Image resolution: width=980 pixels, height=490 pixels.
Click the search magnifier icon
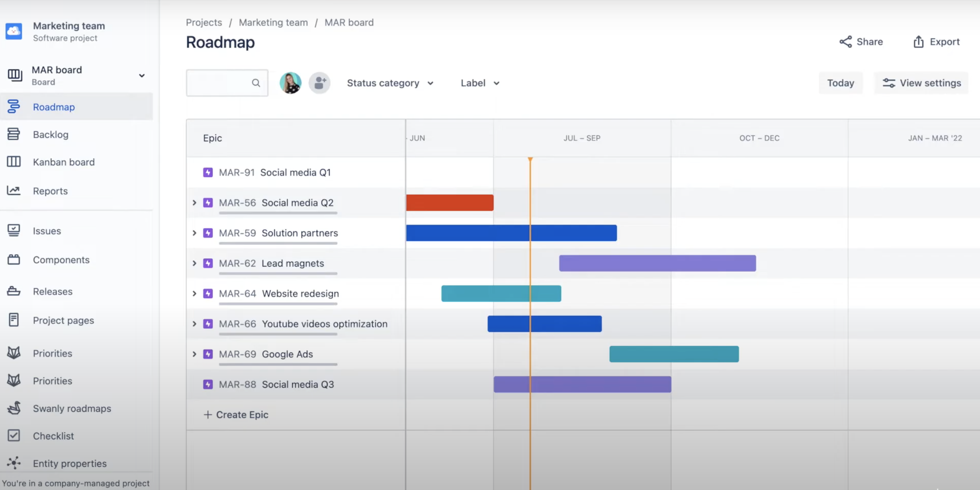tap(256, 83)
